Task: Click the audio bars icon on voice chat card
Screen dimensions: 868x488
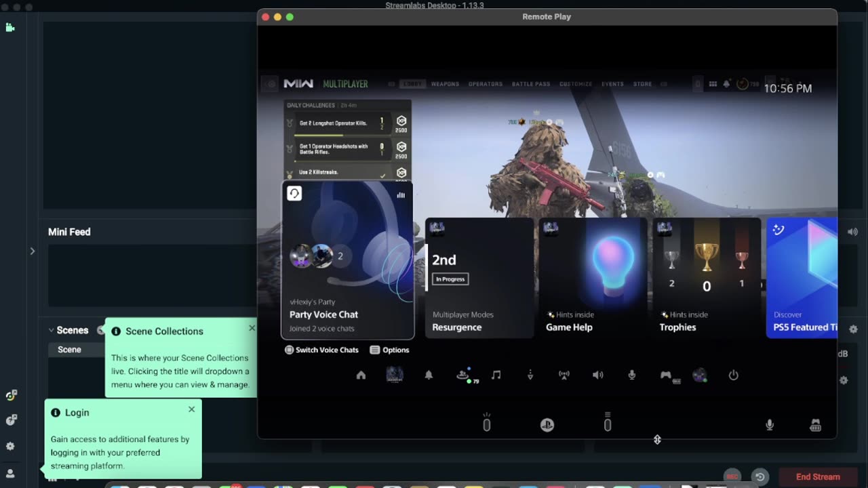Action: pos(401,195)
